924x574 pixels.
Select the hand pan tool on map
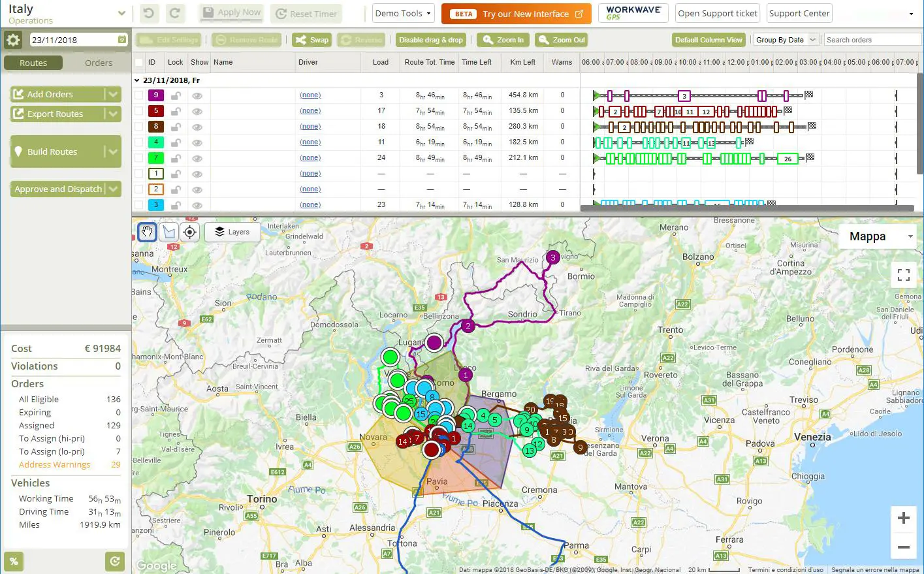coord(148,232)
